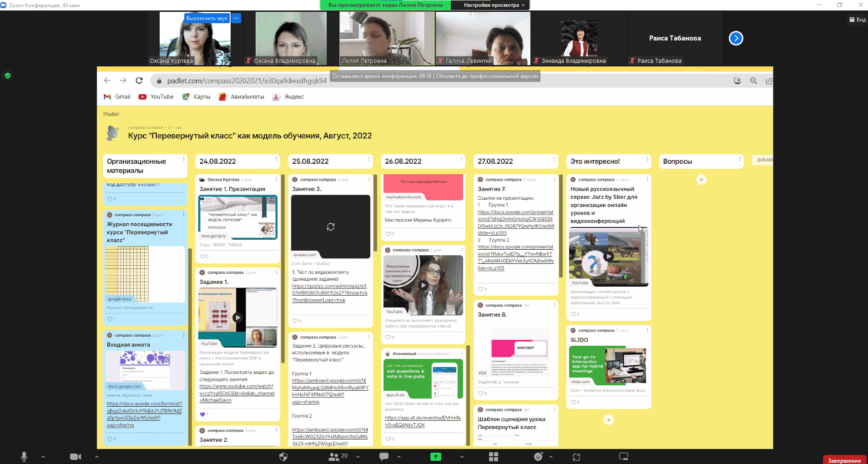The height and width of the screenshot is (464, 868).
Task: Click the four-square Apps icon
Action: point(494,456)
